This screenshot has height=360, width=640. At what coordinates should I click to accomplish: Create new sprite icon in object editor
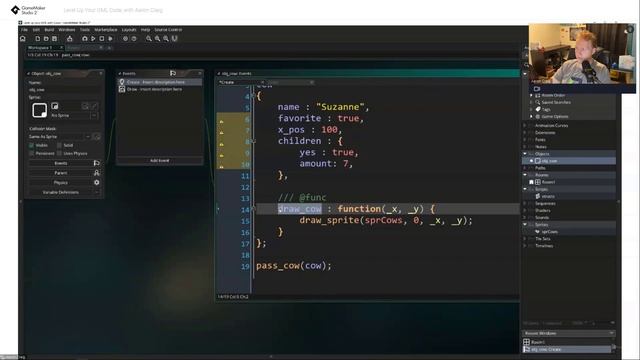pyautogui.click(x=55, y=106)
